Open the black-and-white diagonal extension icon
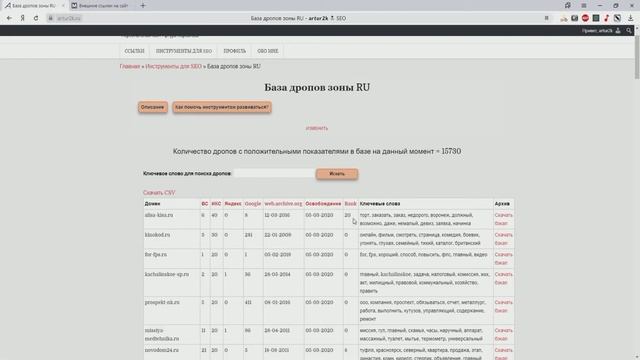This screenshot has height=360, width=640. point(618,18)
